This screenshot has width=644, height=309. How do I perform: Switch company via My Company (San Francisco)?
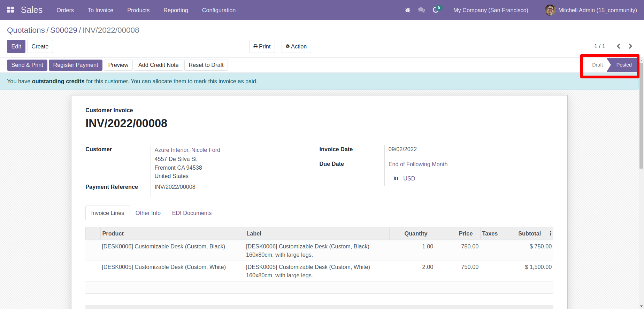(x=491, y=10)
